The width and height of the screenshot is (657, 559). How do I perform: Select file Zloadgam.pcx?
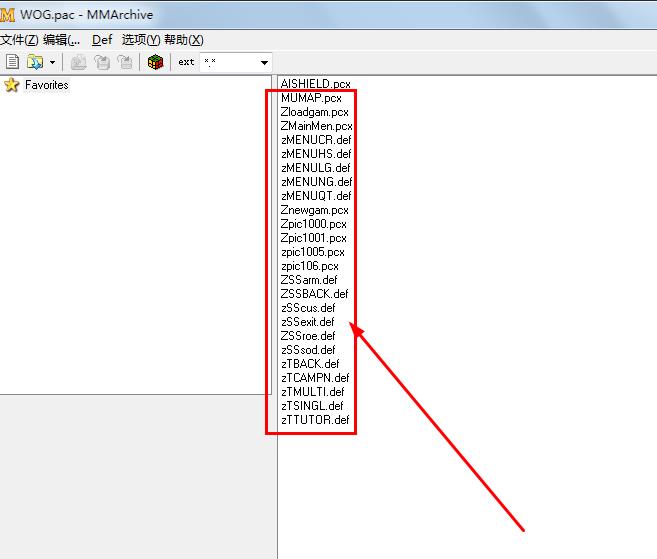[x=314, y=112]
